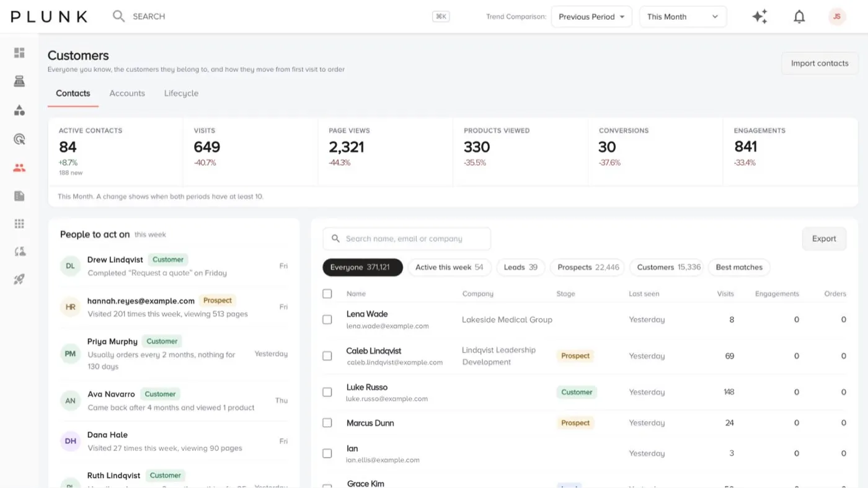
Task: Switch to the Accounts tab
Action: (127, 93)
